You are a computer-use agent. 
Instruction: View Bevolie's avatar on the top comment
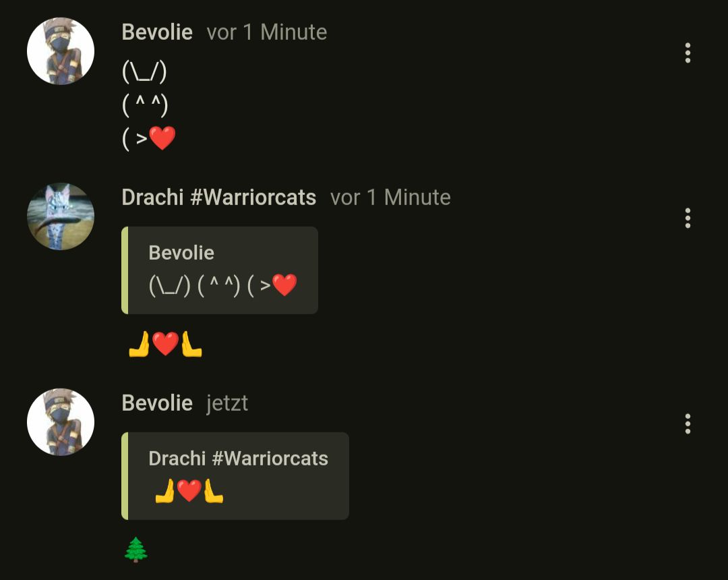click(61, 51)
